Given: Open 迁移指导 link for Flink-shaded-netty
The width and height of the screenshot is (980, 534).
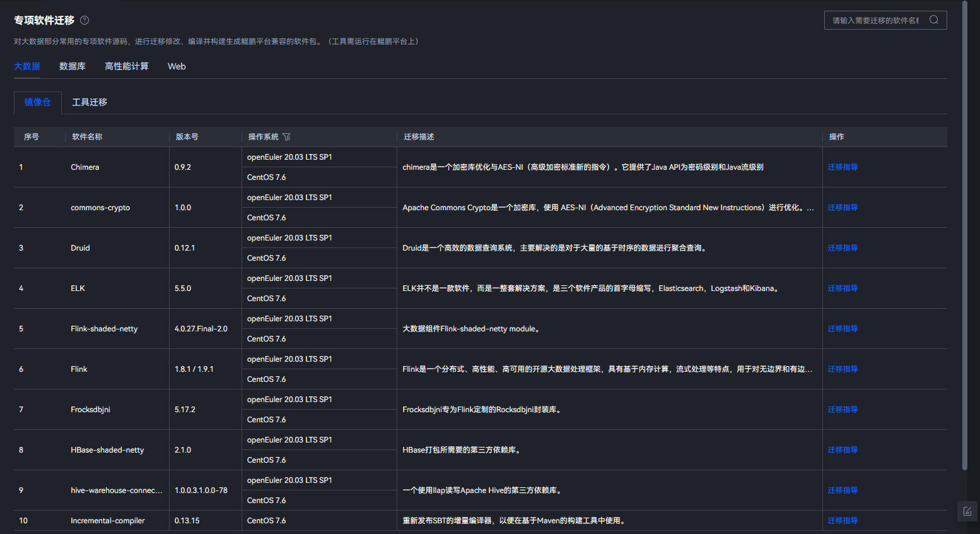Looking at the screenshot, I should pyautogui.click(x=843, y=329).
